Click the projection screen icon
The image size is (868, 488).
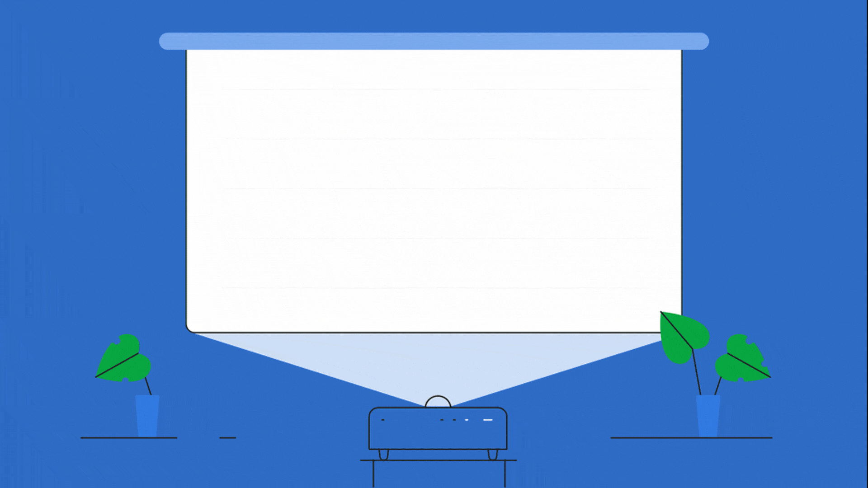pyautogui.click(x=434, y=185)
